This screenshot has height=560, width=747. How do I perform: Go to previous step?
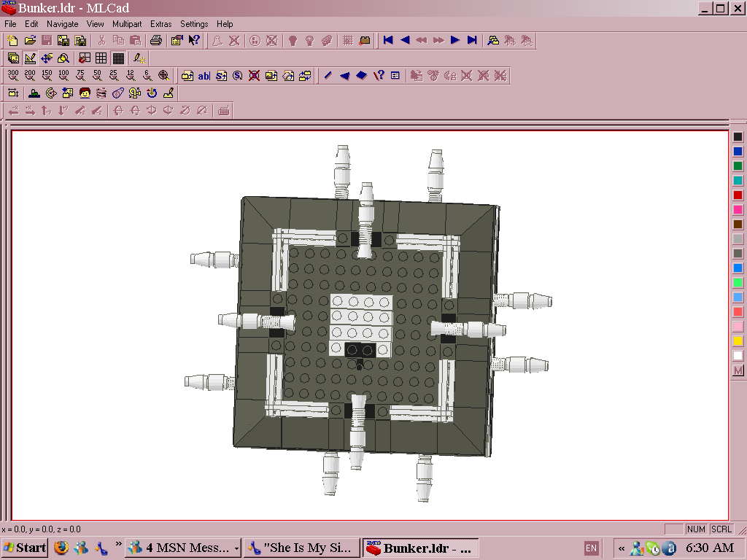pos(405,41)
